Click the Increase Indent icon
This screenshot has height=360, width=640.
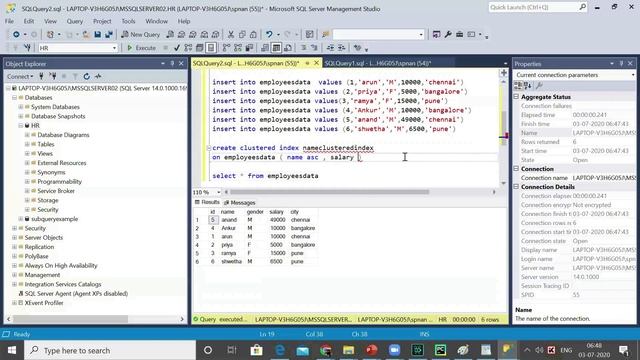click(342, 48)
